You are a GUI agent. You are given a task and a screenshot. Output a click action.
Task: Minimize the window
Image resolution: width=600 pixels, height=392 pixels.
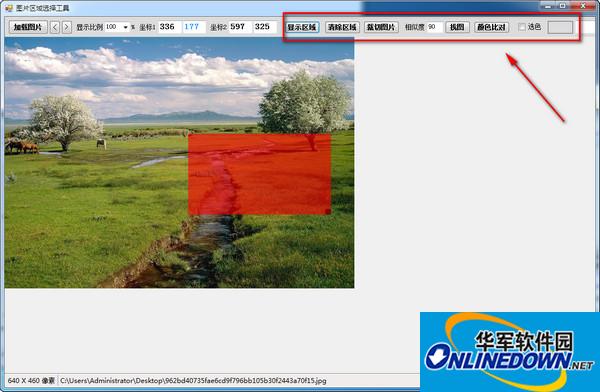click(549, 6)
